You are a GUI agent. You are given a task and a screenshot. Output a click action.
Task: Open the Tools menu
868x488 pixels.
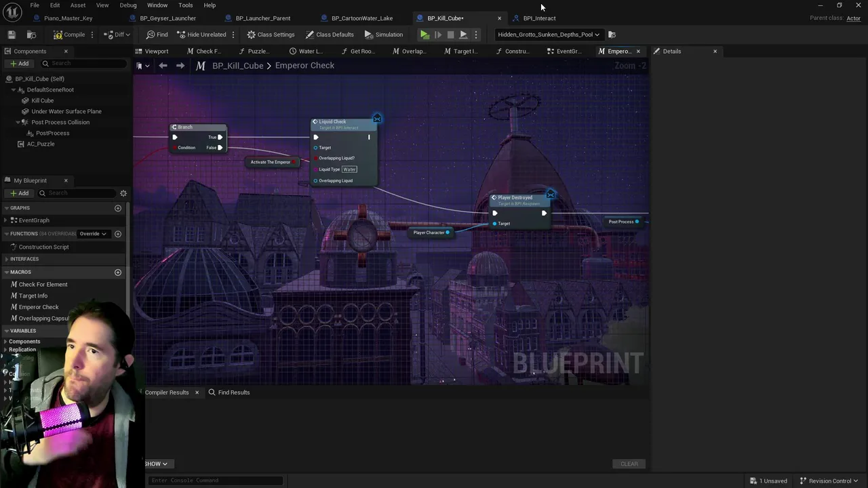coord(186,5)
